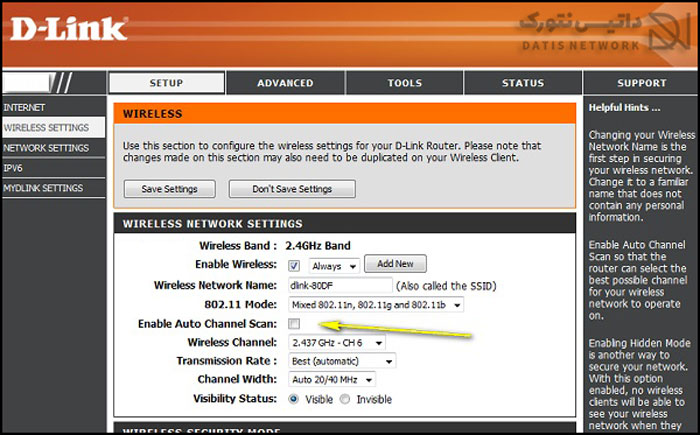Screen dimensions: 700x435
Task: Click the WIRELESS NETWORK SETTINGS heading
Action: (x=212, y=224)
